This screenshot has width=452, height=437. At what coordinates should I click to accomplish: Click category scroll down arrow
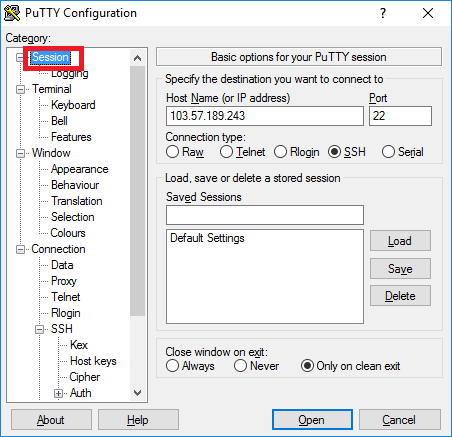point(137,393)
